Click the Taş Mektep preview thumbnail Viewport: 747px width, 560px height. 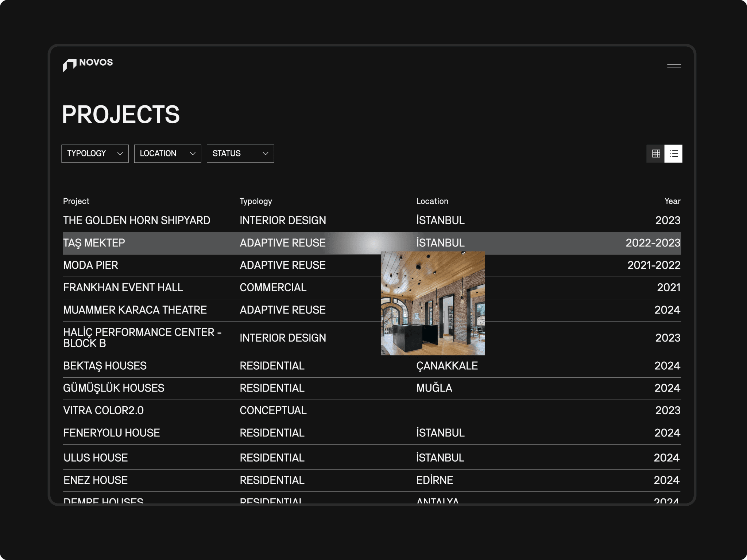[433, 303]
